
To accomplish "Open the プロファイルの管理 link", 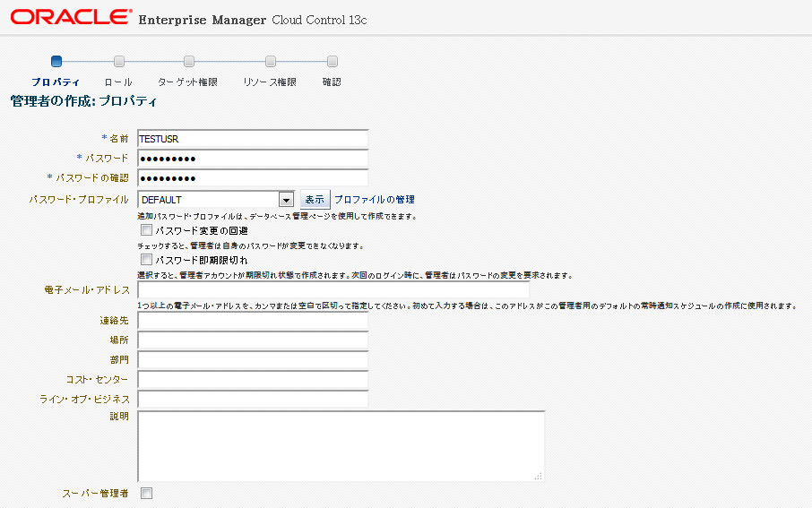I will (x=375, y=200).
